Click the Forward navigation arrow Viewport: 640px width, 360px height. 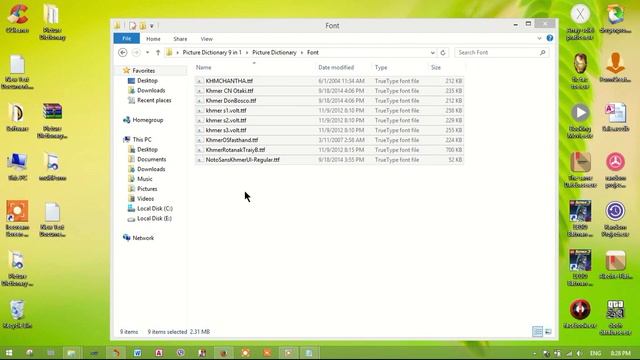[136, 53]
